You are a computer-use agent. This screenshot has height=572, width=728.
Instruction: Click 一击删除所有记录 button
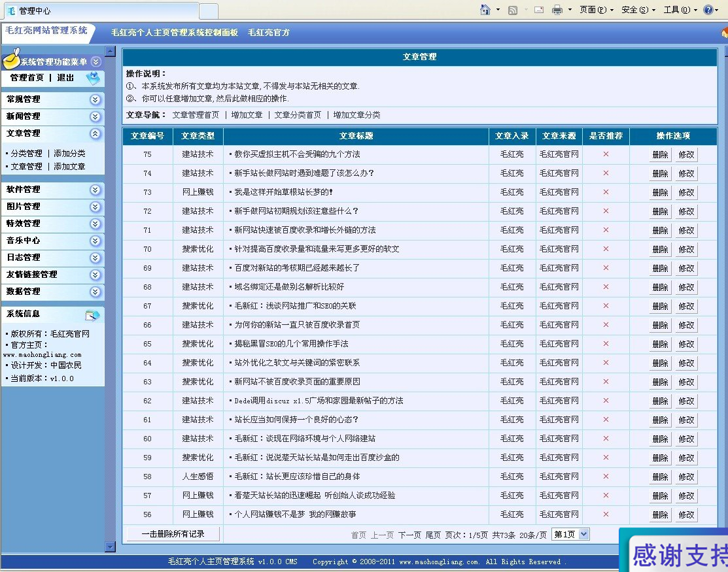click(173, 534)
